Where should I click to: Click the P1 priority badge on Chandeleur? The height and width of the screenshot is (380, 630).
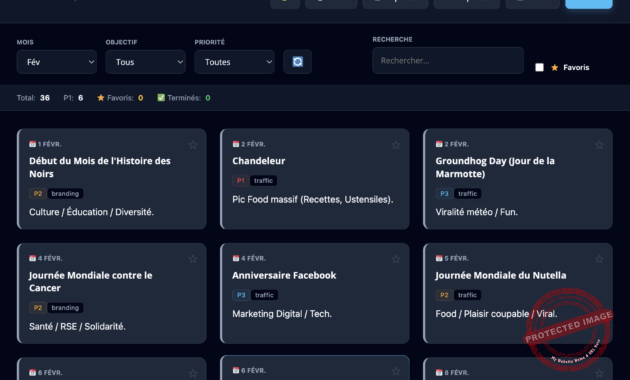click(x=241, y=181)
